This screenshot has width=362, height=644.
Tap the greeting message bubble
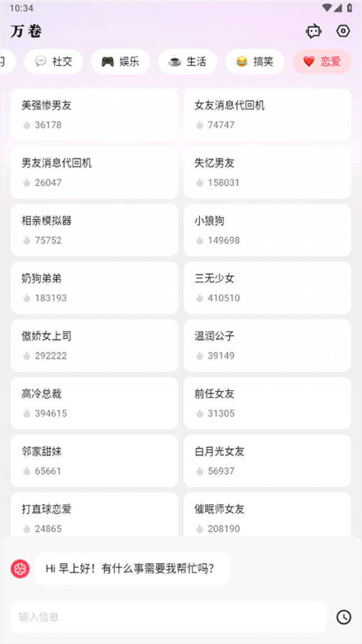(132, 569)
